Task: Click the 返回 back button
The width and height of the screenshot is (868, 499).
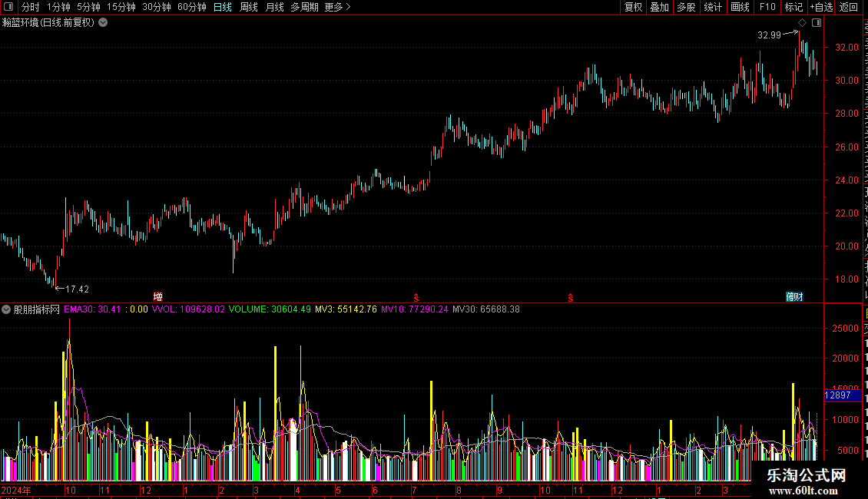Action: point(848,7)
